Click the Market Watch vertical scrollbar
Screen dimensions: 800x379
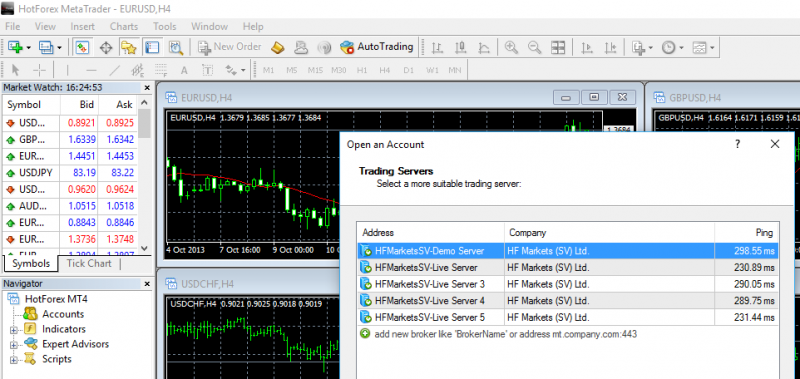click(x=144, y=176)
